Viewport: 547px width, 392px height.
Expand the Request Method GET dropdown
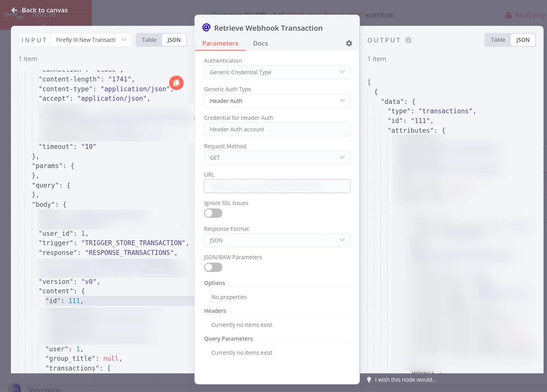(277, 158)
